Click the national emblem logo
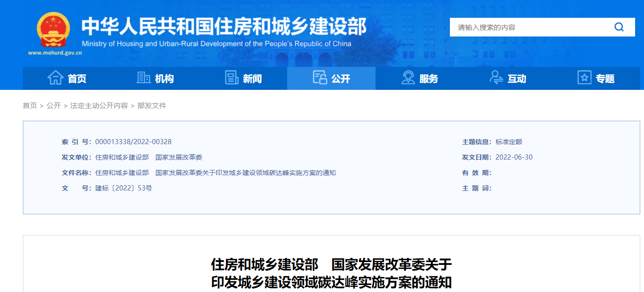644x292 pixels. (x=54, y=30)
